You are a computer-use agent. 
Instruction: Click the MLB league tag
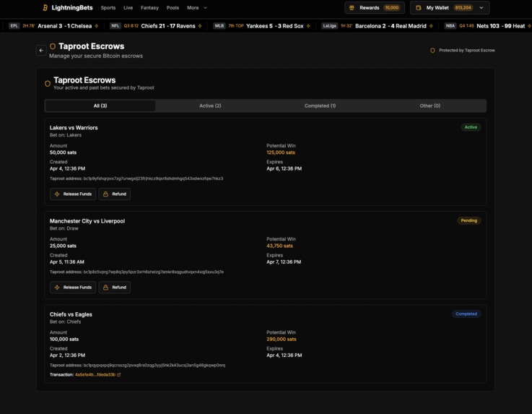pyautogui.click(x=219, y=26)
